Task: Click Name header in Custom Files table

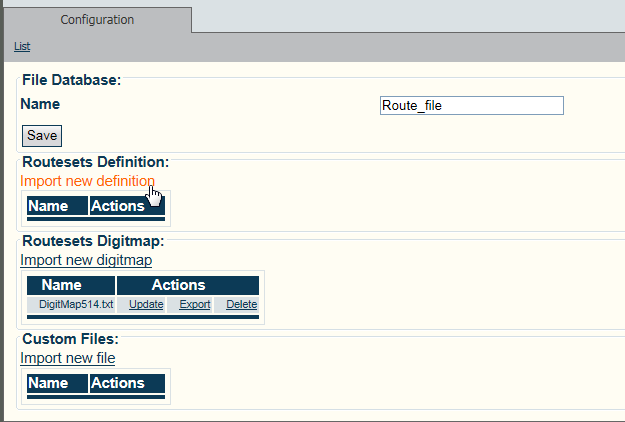Action: click(x=48, y=383)
